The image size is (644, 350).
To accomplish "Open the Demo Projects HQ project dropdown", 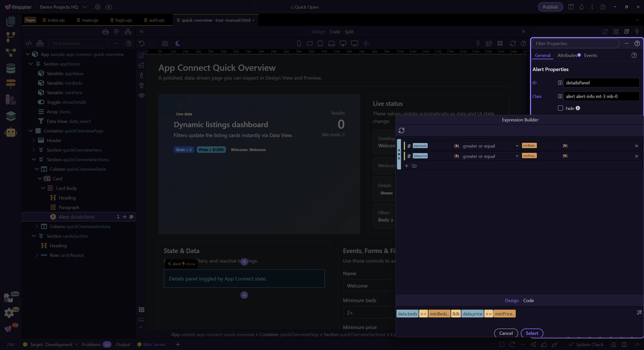I will point(63,7).
